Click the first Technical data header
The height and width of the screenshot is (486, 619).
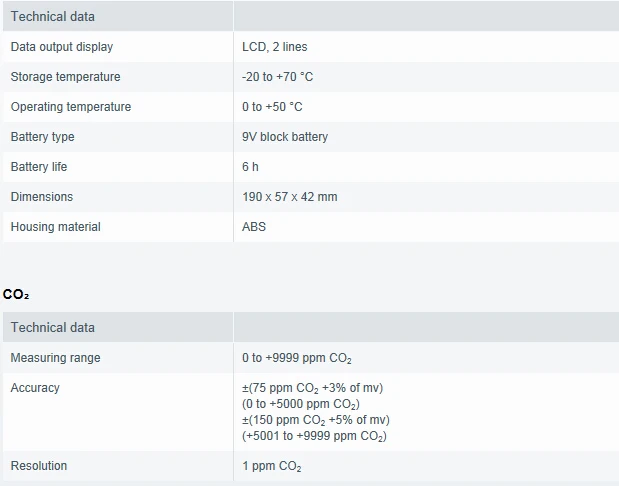click(53, 17)
